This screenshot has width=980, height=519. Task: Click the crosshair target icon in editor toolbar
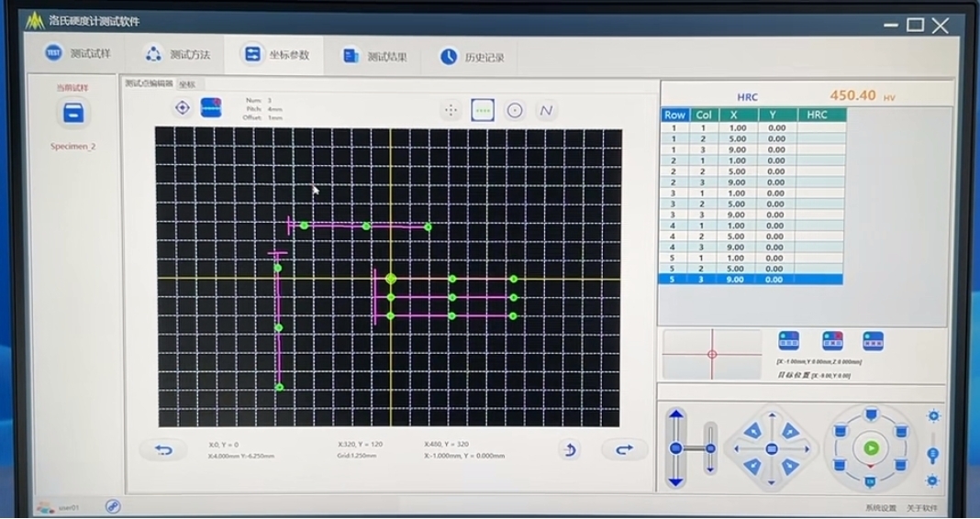pyautogui.click(x=182, y=108)
